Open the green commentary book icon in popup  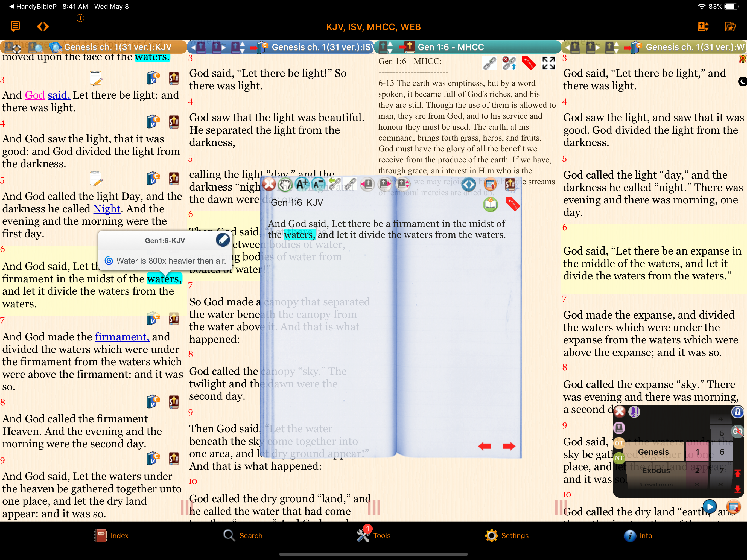click(x=490, y=204)
